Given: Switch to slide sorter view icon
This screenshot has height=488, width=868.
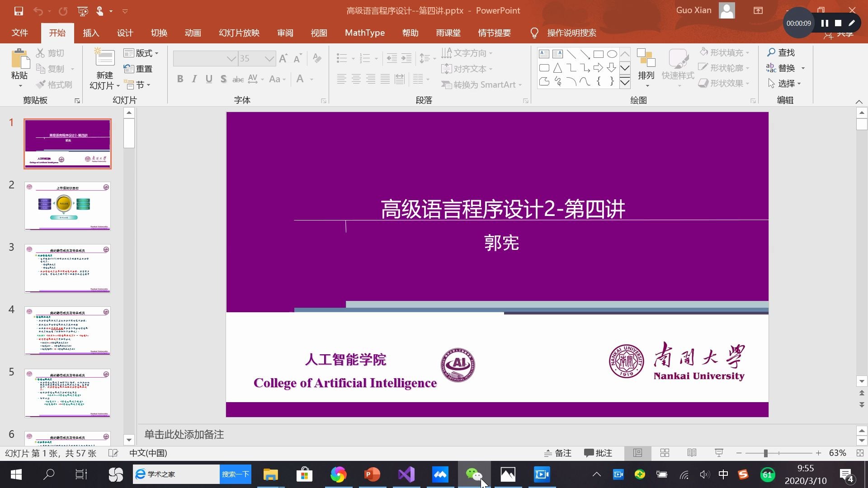Looking at the screenshot, I should click(x=665, y=453).
